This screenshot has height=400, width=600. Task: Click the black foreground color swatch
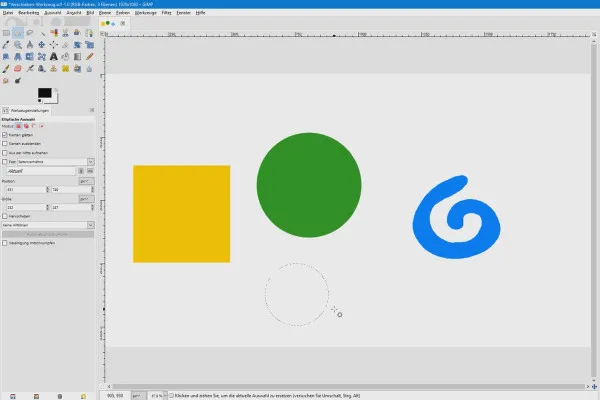point(44,93)
